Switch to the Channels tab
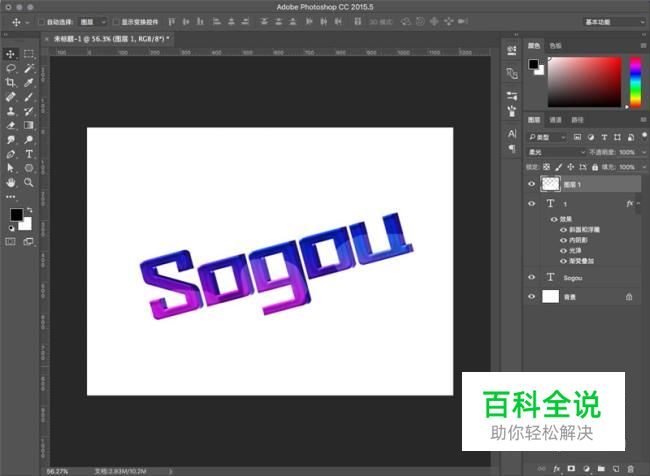The height and width of the screenshot is (476, 650). tap(555, 120)
